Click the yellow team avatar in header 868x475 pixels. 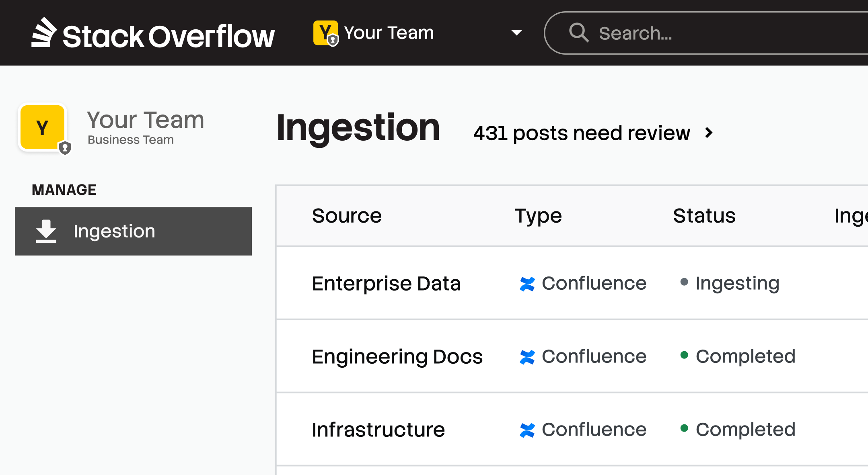[325, 33]
